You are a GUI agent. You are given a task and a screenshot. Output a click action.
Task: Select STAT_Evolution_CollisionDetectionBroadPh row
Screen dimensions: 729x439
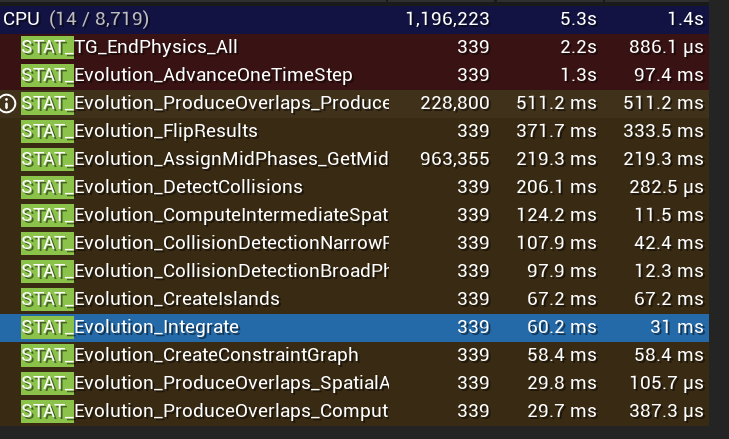[x=354, y=271]
